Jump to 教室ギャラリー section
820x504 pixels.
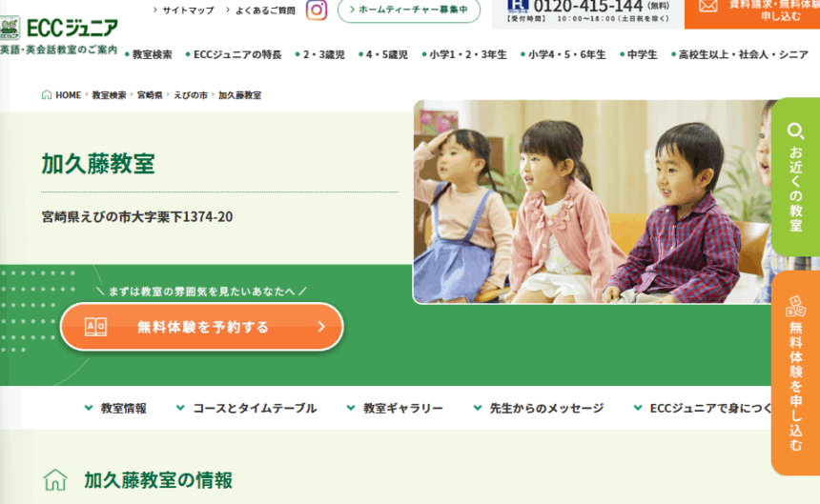click(395, 409)
